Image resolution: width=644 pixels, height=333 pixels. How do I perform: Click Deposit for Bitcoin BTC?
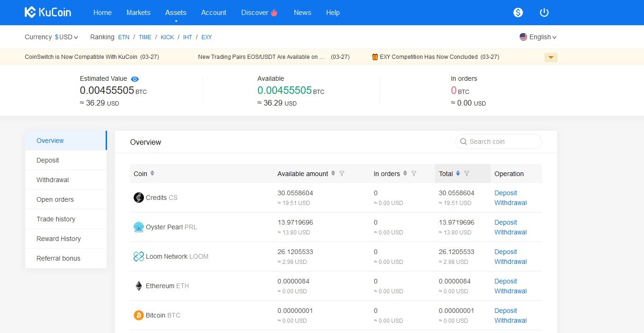[x=506, y=311]
